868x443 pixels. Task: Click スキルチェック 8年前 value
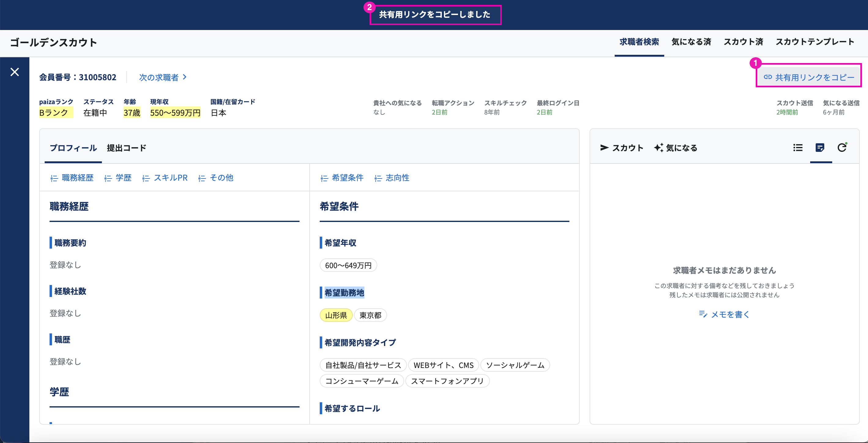coord(492,112)
